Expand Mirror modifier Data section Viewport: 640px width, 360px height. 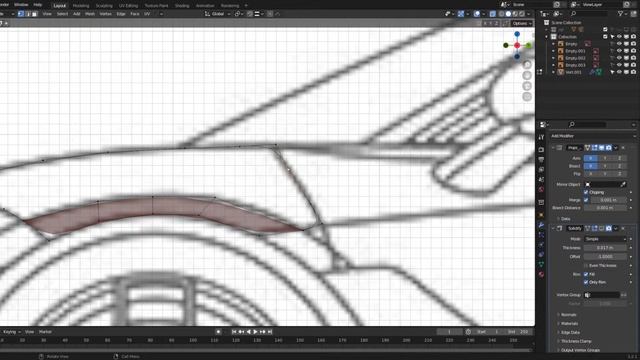click(565, 219)
